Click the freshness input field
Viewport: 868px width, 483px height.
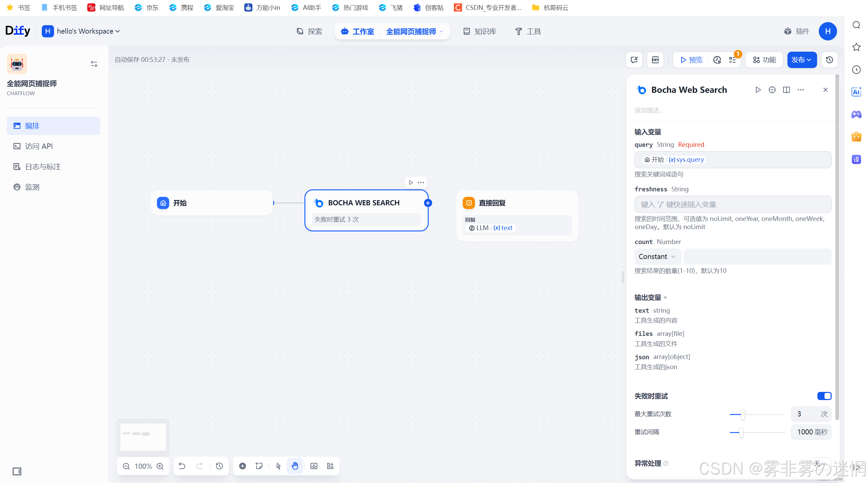(733, 204)
